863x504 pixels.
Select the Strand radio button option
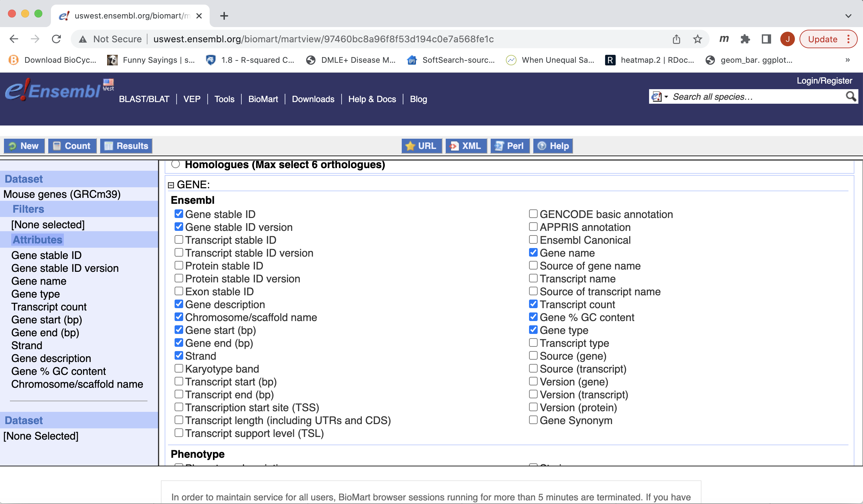pos(179,355)
